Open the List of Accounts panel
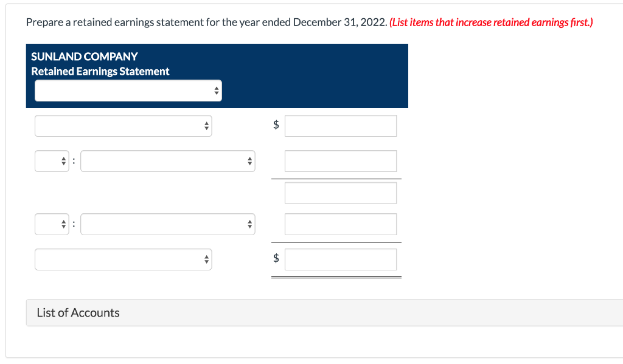 [x=78, y=312]
